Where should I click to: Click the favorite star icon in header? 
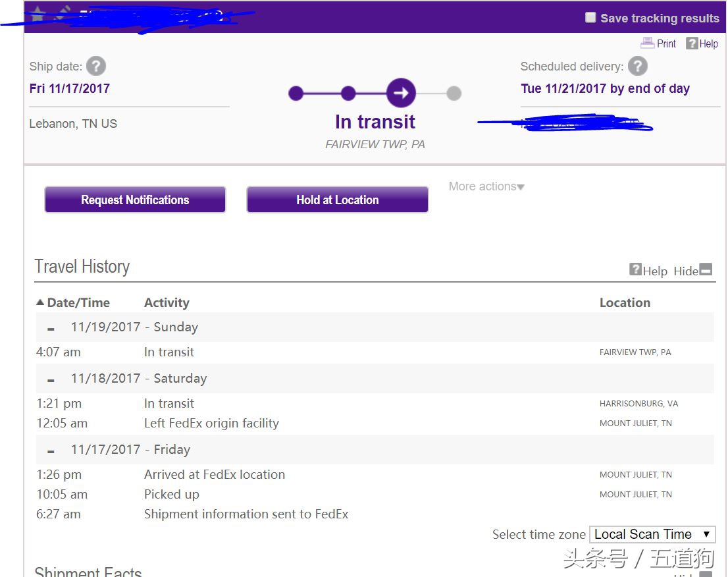click(x=38, y=14)
